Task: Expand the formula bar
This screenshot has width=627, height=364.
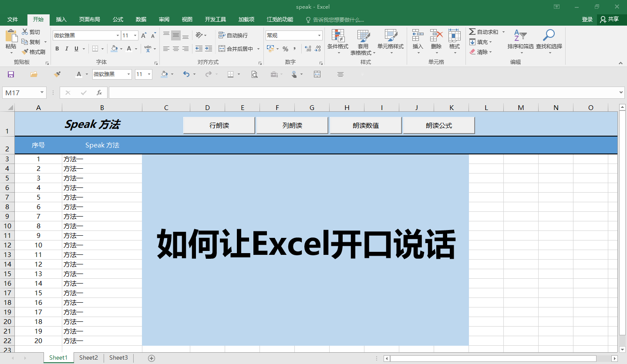Action: [x=621, y=93]
